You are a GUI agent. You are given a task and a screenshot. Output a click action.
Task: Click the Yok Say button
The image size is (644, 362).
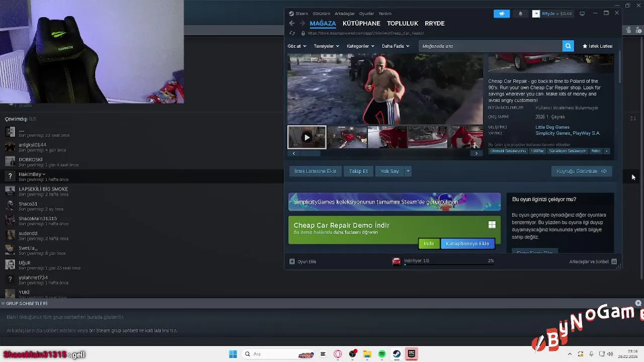390,171
